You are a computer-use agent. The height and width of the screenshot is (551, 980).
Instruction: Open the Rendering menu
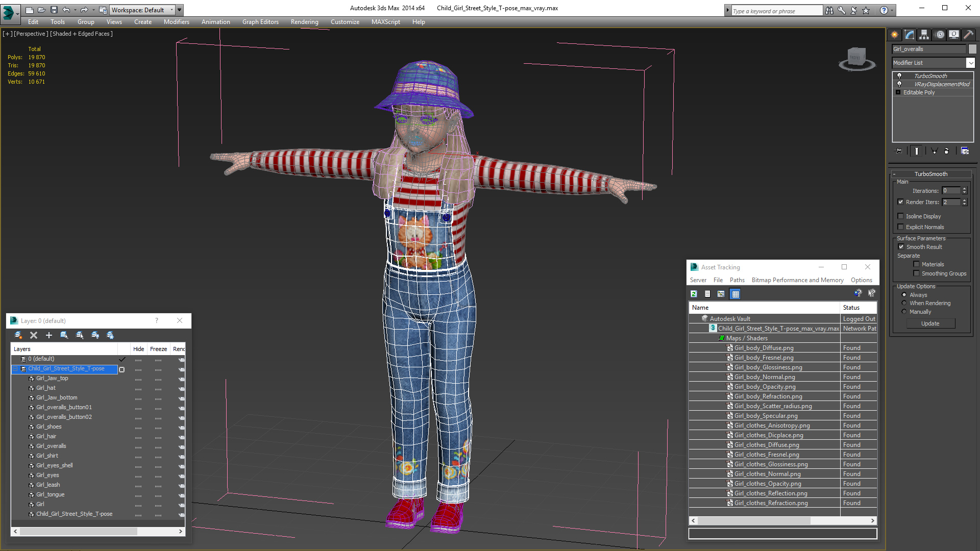[305, 22]
